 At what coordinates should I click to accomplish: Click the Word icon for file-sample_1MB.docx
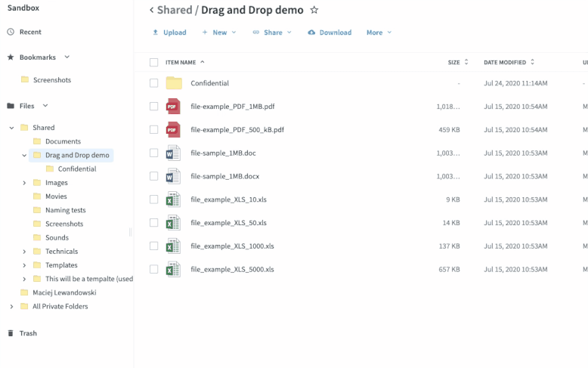[x=173, y=176]
